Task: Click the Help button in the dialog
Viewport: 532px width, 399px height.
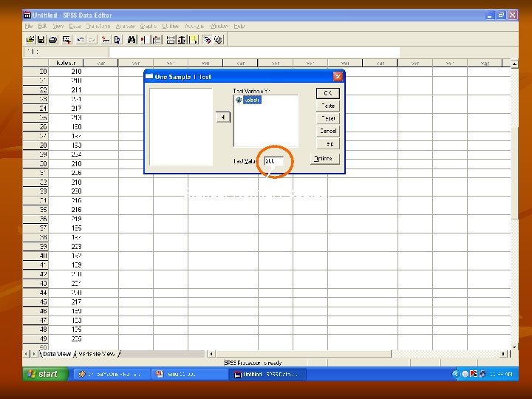Action: pos(328,144)
